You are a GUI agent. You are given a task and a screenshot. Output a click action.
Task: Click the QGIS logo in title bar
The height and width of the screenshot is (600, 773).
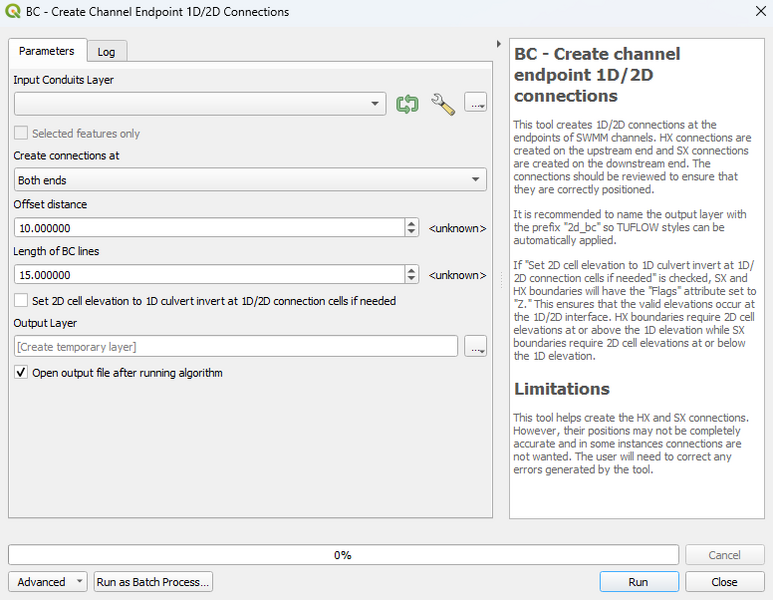pos(13,12)
